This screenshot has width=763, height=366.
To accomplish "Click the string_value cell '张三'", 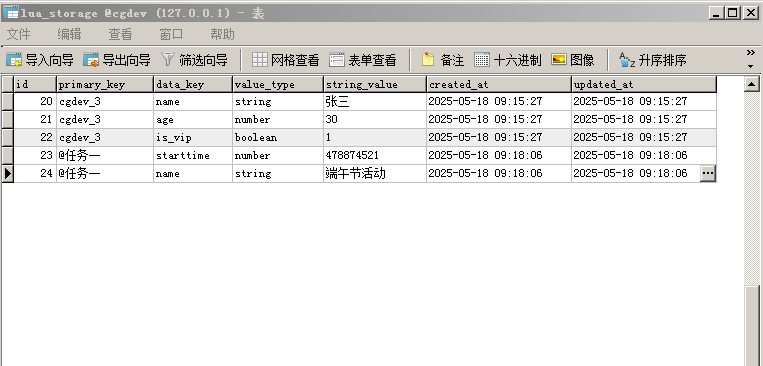I will pyautogui.click(x=375, y=101).
